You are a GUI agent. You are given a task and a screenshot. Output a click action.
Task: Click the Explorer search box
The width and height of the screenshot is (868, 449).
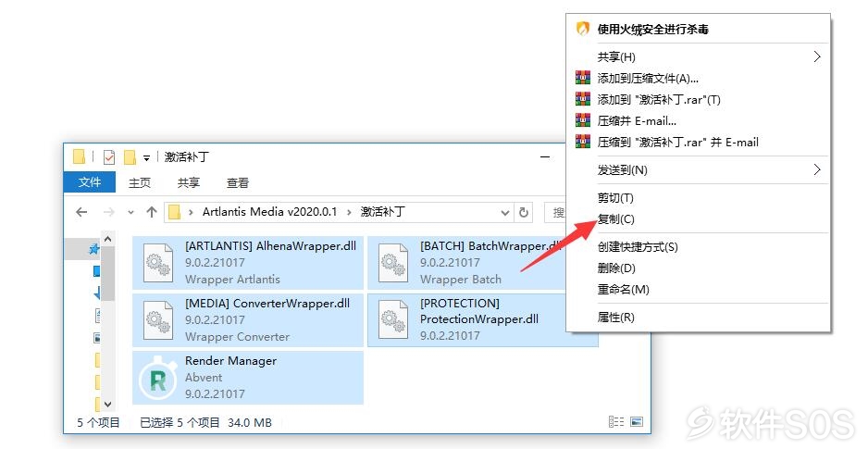tap(554, 212)
